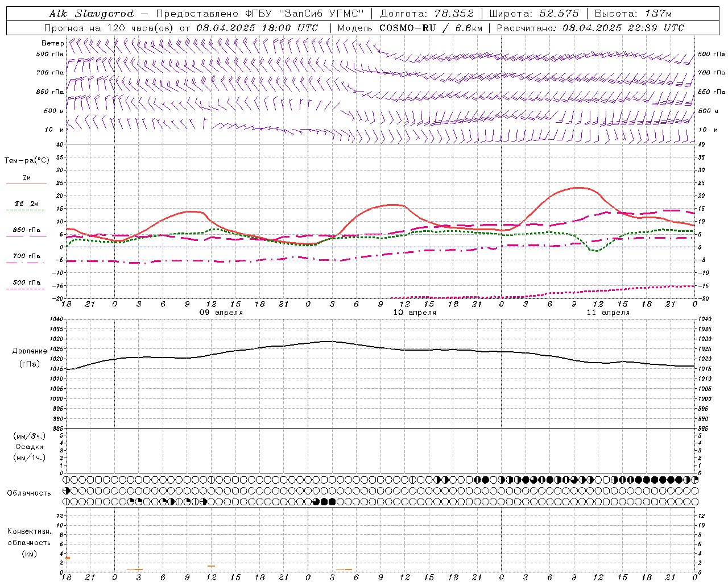This screenshot has height=582, width=728.
Task: Click the Конвективн. облачность label
Action: click(29, 537)
